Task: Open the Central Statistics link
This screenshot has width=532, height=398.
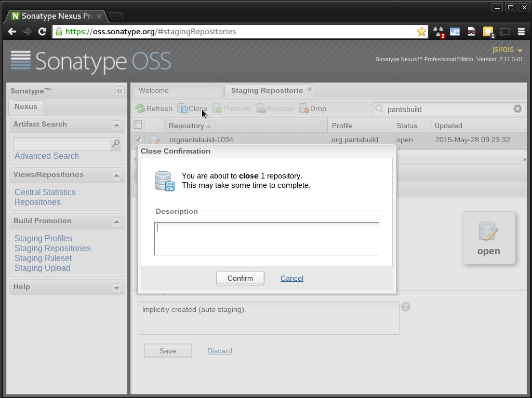Action: click(x=45, y=192)
